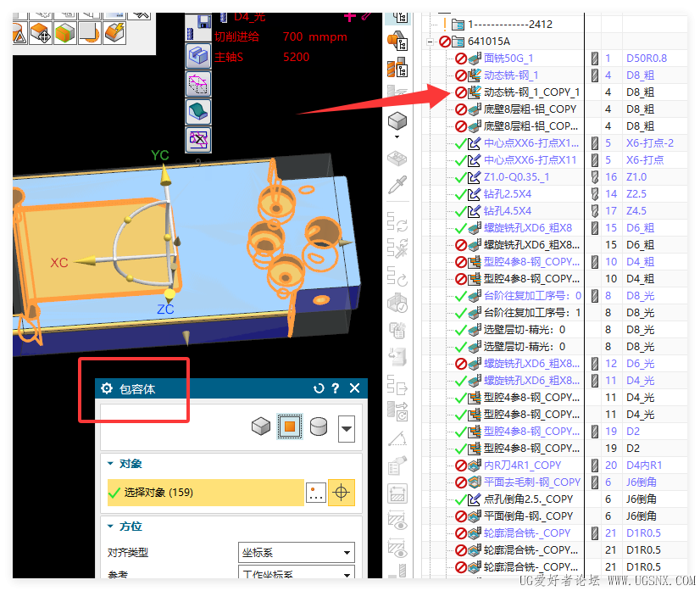Screen dimensions: 700x591
Task: Select operation 中心点XX6-打点X11
Action: point(530,160)
